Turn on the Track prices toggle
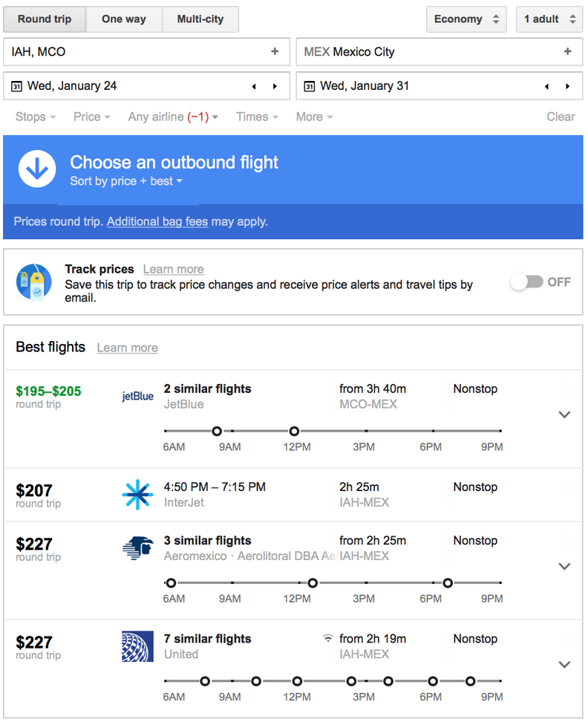588x725 pixels. coord(527,282)
